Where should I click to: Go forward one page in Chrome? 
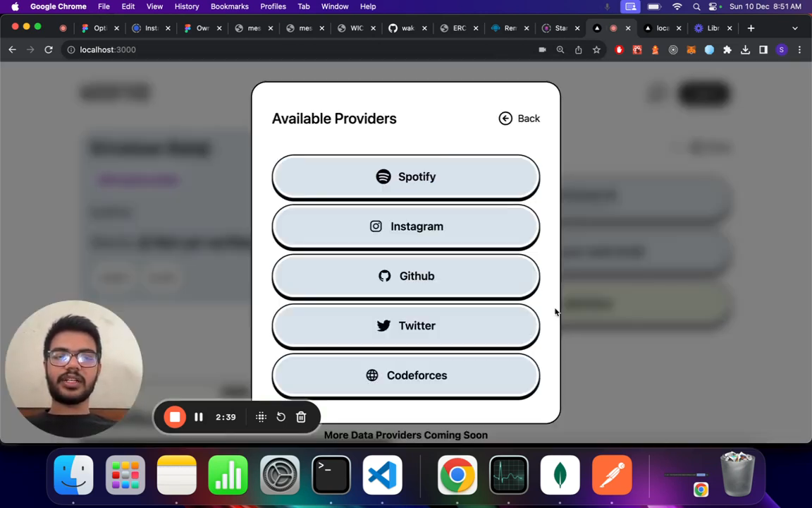(30, 50)
